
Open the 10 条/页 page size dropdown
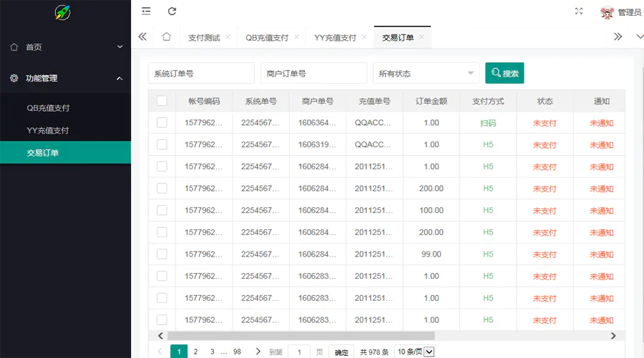415,352
